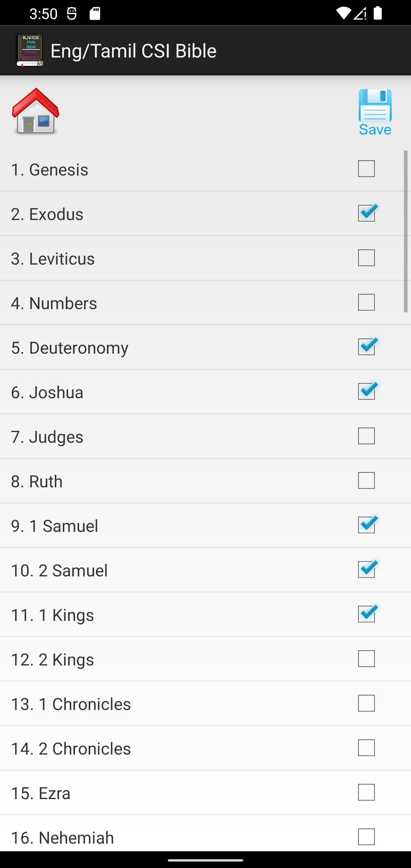The width and height of the screenshot is (411, 868).
Task: Select the Ruth book row
Action: tap(152, 481)
